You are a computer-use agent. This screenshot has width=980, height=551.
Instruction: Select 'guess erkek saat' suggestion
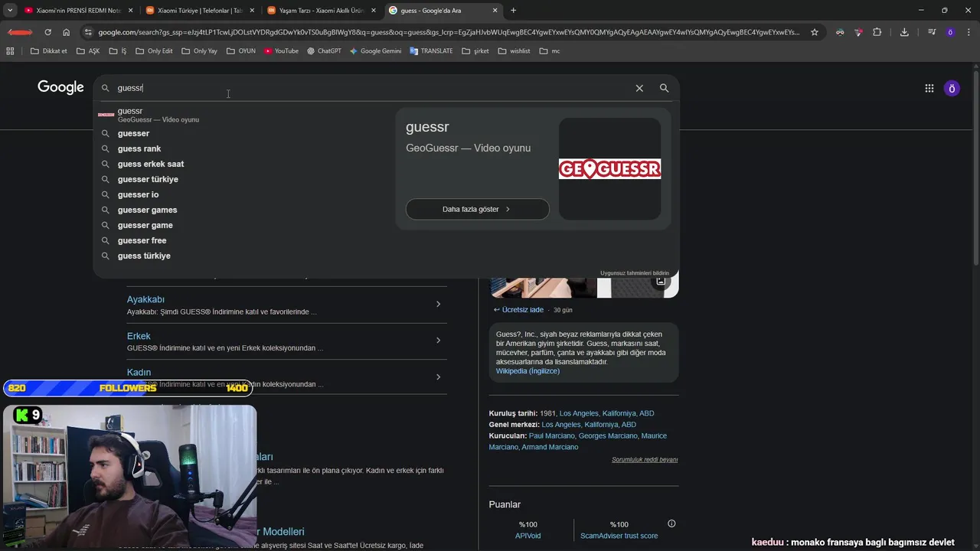click(241, 164)
